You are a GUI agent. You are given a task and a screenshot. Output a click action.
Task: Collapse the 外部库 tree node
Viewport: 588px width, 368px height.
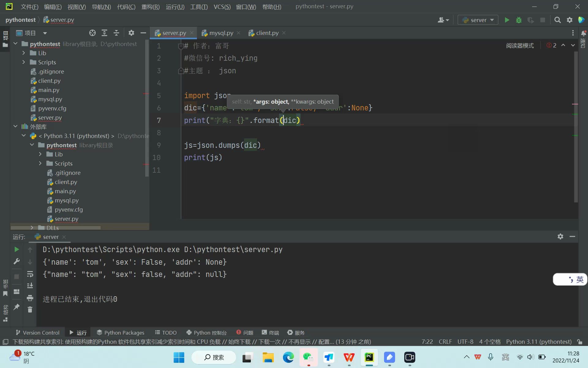[15, 126]
